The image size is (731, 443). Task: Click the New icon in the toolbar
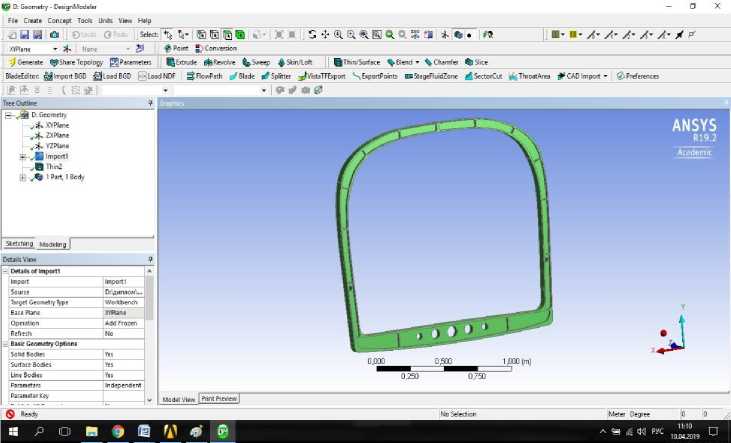tap(13, 35)
